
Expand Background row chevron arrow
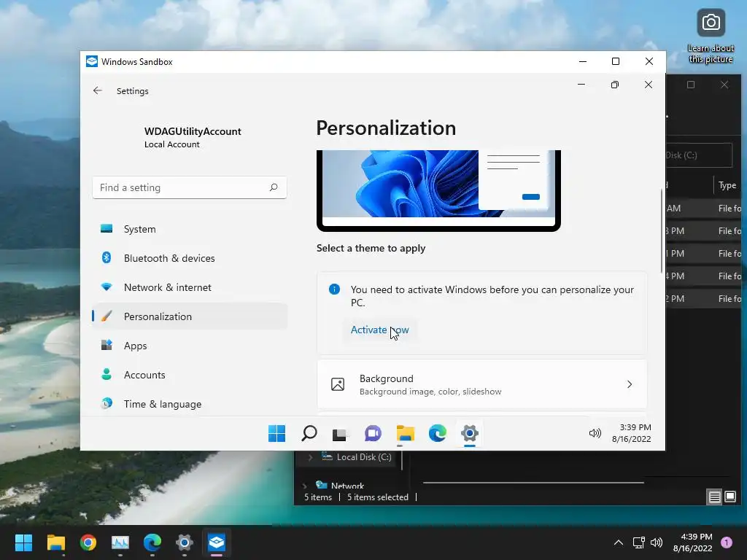(630, 384)
